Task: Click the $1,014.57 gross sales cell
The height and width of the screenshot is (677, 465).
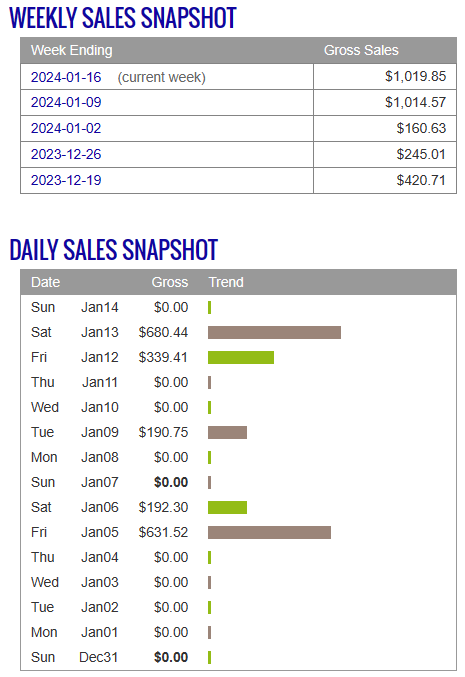Action: 385,102
